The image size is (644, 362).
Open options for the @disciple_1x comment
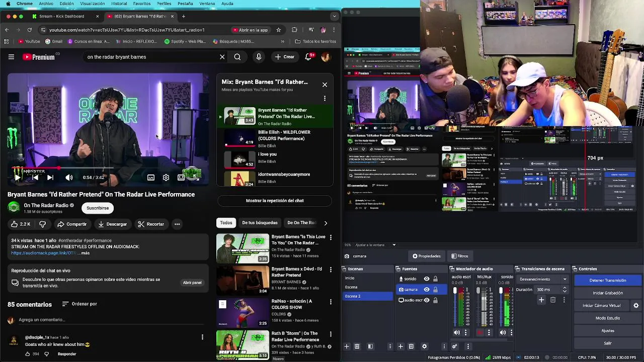(202, 337)
